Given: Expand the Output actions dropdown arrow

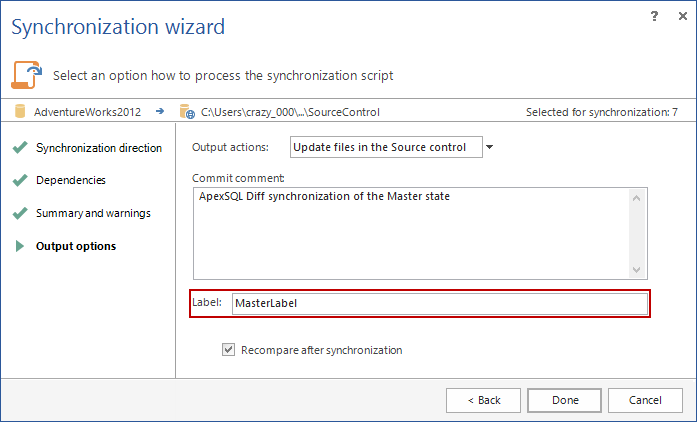Looking at the screenshot, I should [x=489, y=147].
